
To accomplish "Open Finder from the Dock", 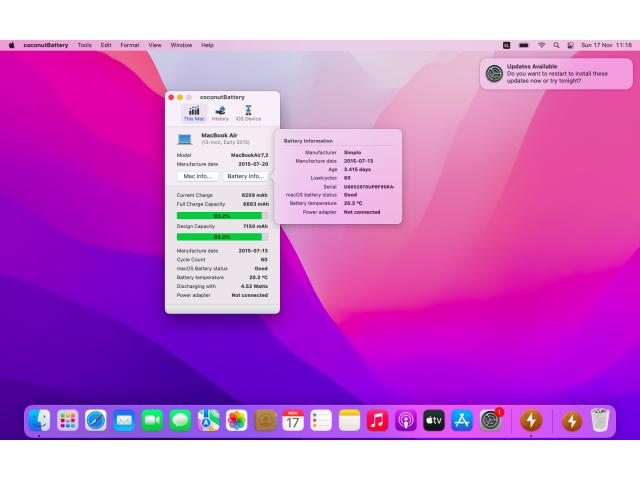I will [x=39, y=420].
